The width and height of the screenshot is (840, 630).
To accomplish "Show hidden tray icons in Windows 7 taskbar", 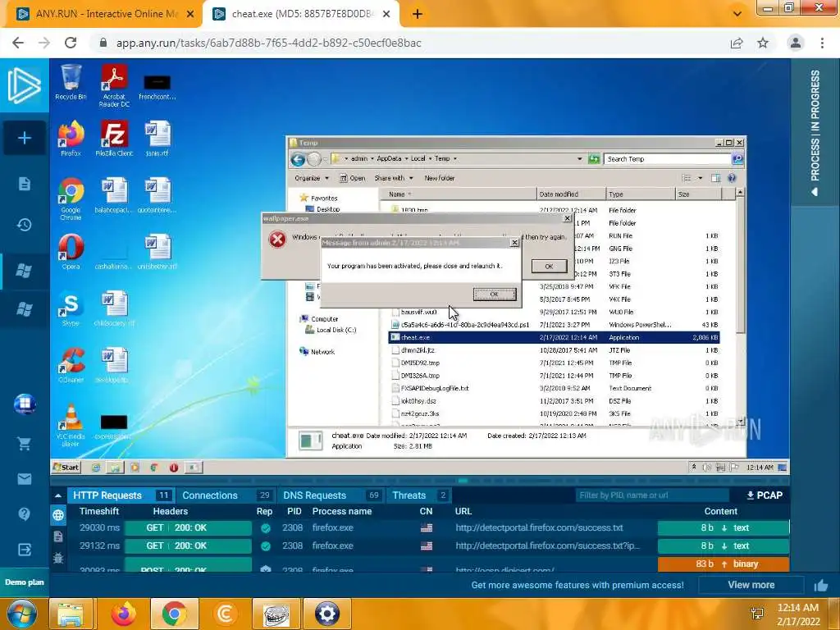I will click(694, 467).
